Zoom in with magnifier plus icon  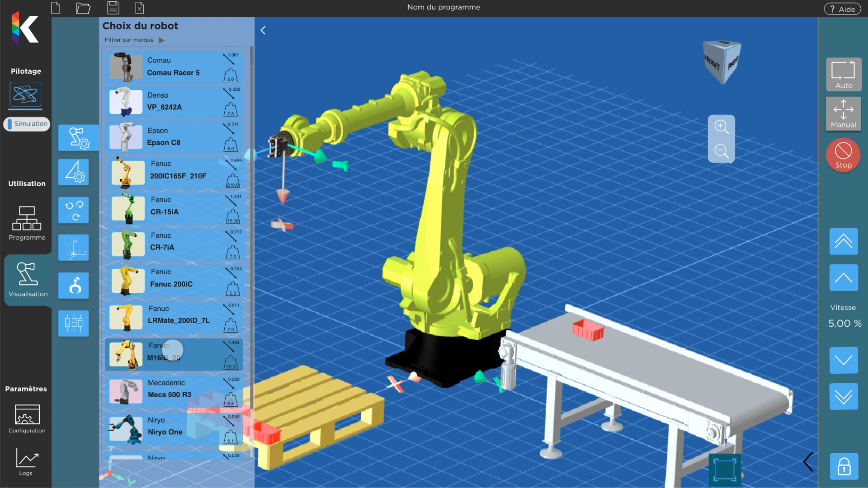(x=722, y=127)
